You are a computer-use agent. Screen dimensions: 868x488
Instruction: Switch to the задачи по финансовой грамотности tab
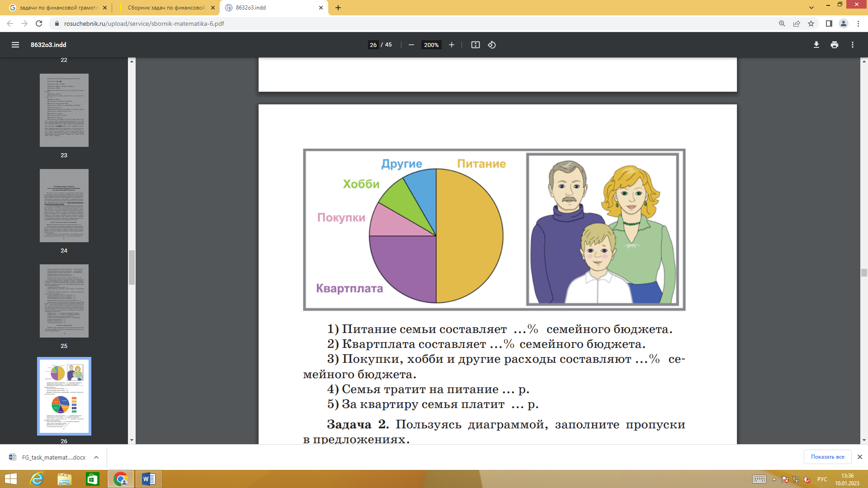pos(58,8)
